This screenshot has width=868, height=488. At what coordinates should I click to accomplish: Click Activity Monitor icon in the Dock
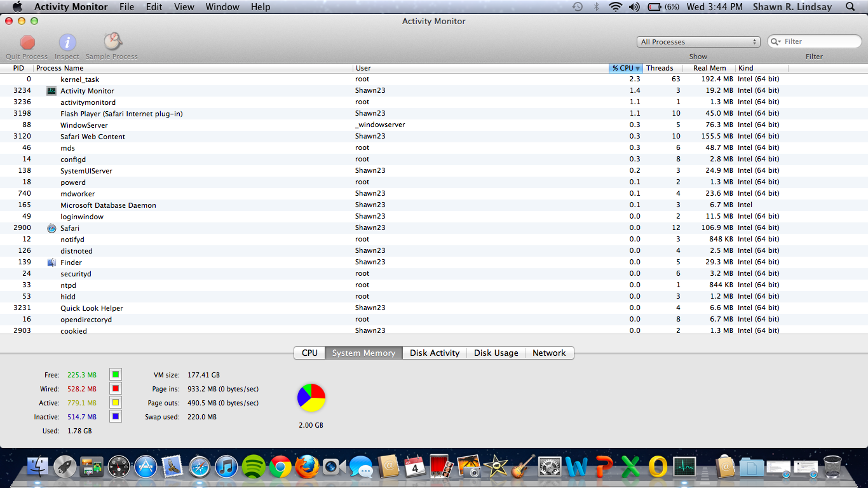pyautogui.click(x=685, y=467)
